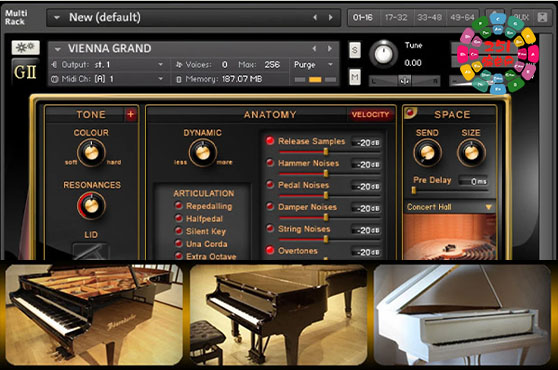
Task: Toggle String Noises LED
Action: point(270,228)
